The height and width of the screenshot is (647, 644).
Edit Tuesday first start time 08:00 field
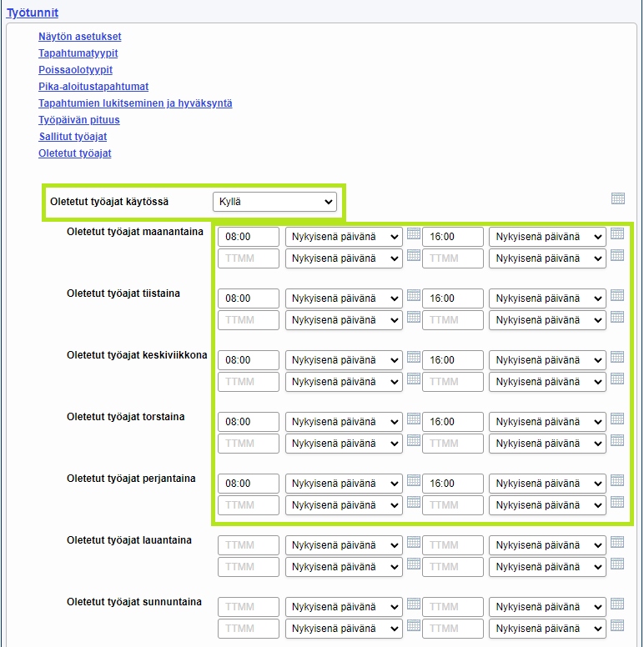(x=249, y=298)
